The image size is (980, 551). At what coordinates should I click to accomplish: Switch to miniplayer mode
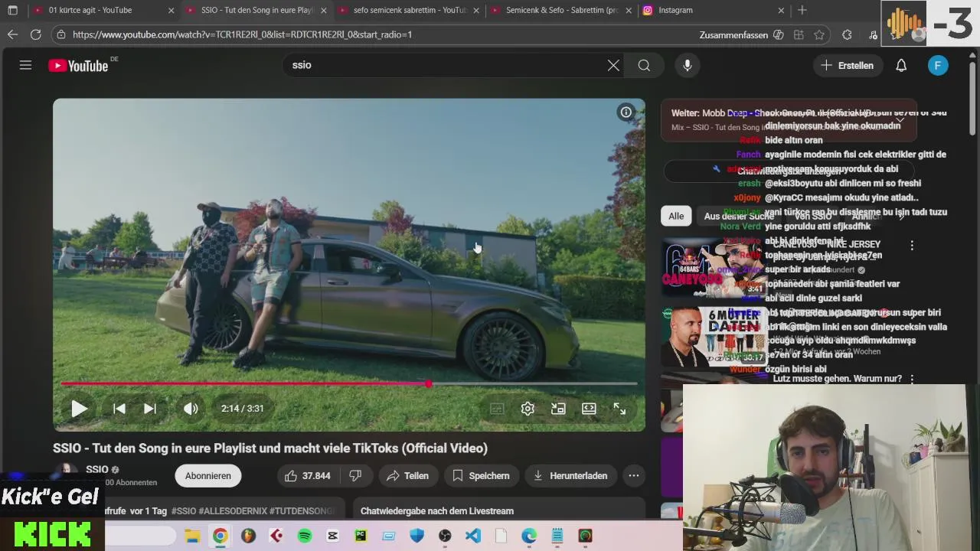pyautogui.click(x=558, y=409)
